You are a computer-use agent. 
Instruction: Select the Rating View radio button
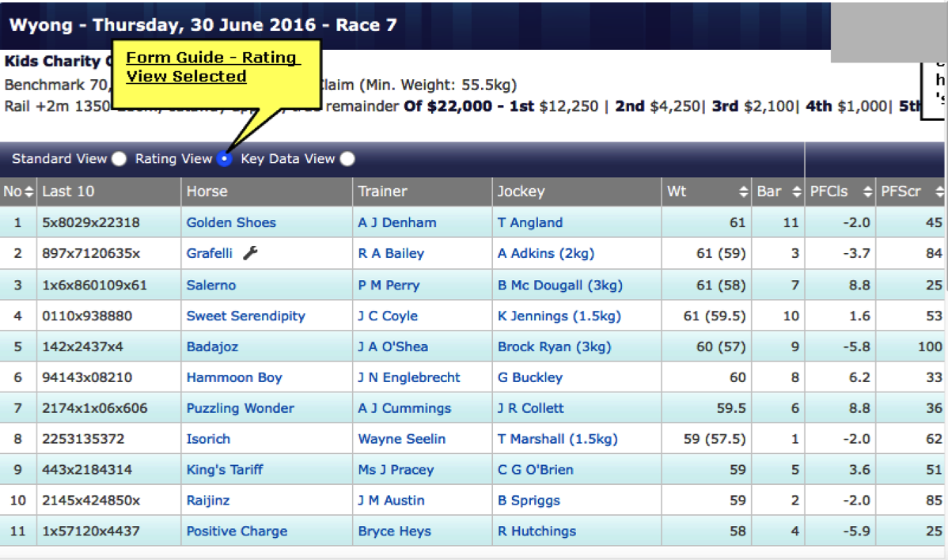click(224, 159)
